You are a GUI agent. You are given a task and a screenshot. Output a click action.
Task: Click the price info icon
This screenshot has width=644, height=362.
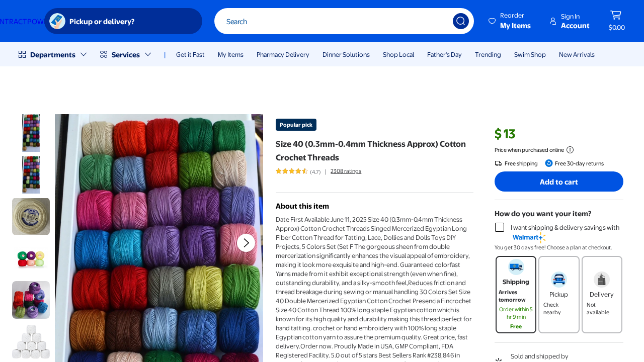[x=570, y=150]
